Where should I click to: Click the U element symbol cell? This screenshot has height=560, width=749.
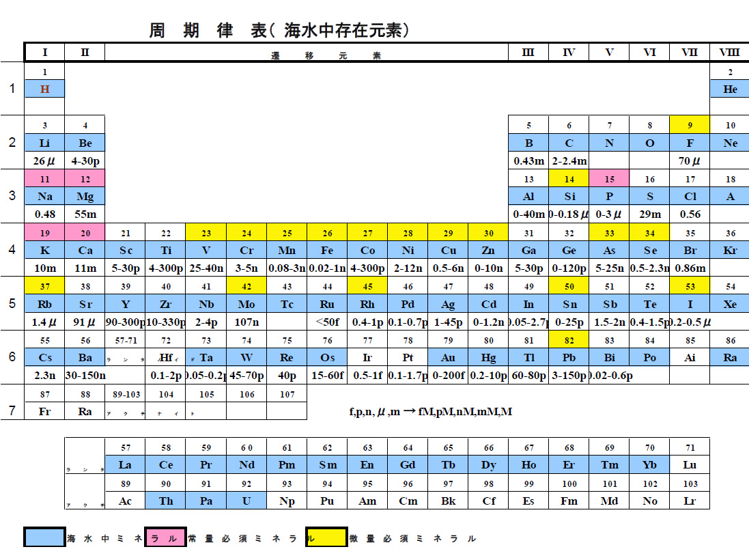tap(246, 501)
